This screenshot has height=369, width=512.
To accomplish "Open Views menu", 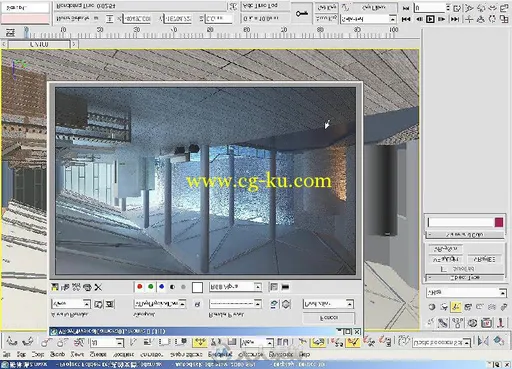I will pos(77,354).
